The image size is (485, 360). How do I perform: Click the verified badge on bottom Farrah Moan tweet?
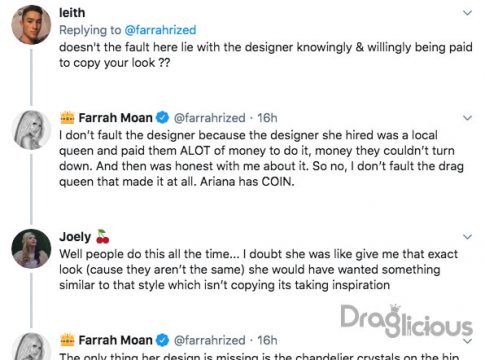click(162, 340)
